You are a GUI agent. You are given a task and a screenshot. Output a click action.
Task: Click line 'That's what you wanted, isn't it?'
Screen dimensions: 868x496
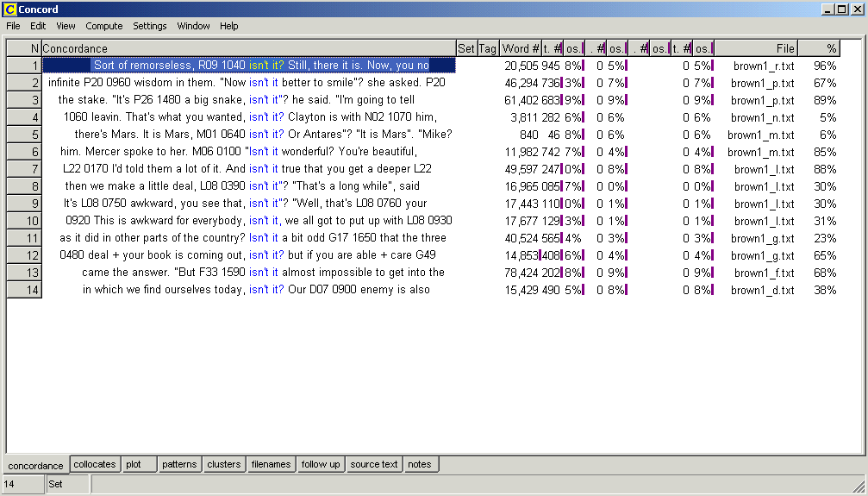(x=250, y=117)
